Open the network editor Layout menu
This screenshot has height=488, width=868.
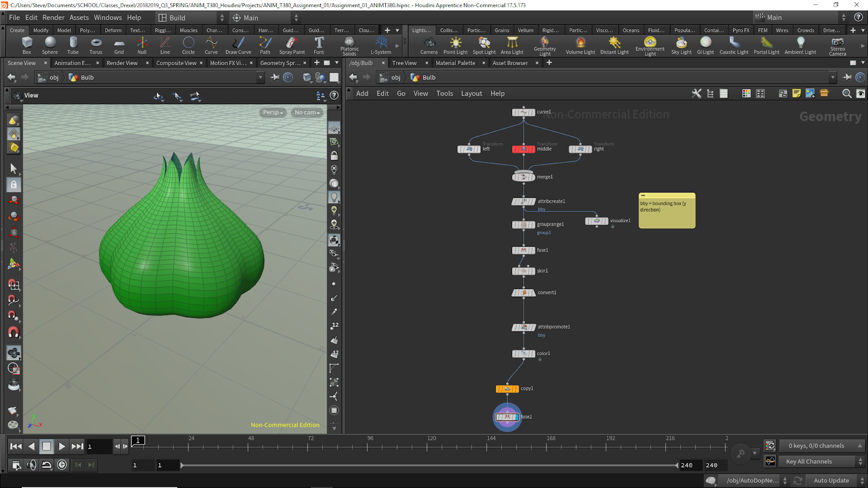click(471, 93)
